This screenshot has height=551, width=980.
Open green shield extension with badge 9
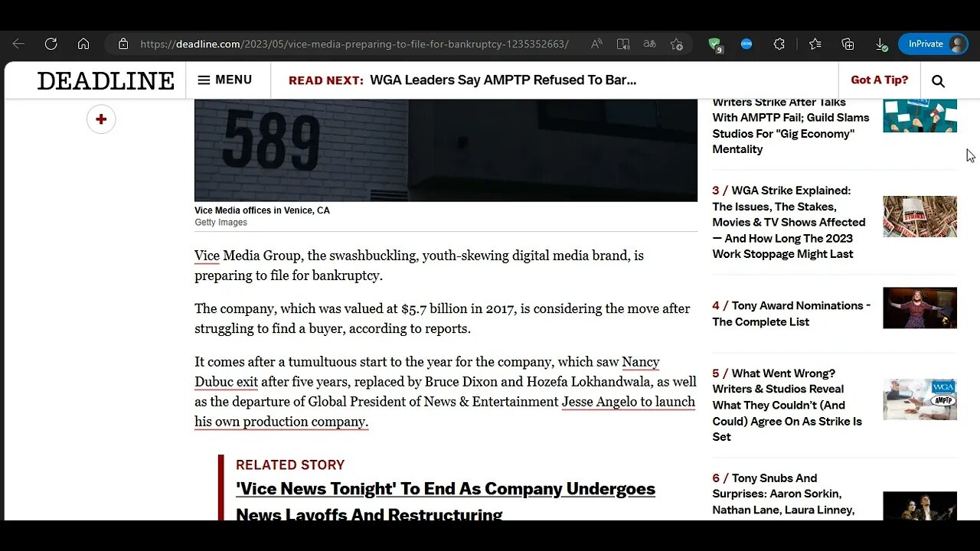click(714, 44)
